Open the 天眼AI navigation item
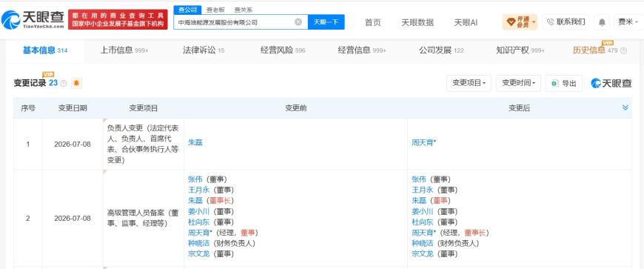The height and width of the screenshot is (269, 644). coord(466,22)
